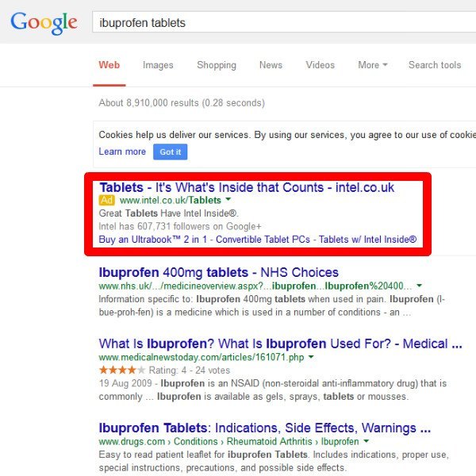Click the yellow Ad badge icon
This screenshot has width=476, height=476.
click(x=107, y=201)
